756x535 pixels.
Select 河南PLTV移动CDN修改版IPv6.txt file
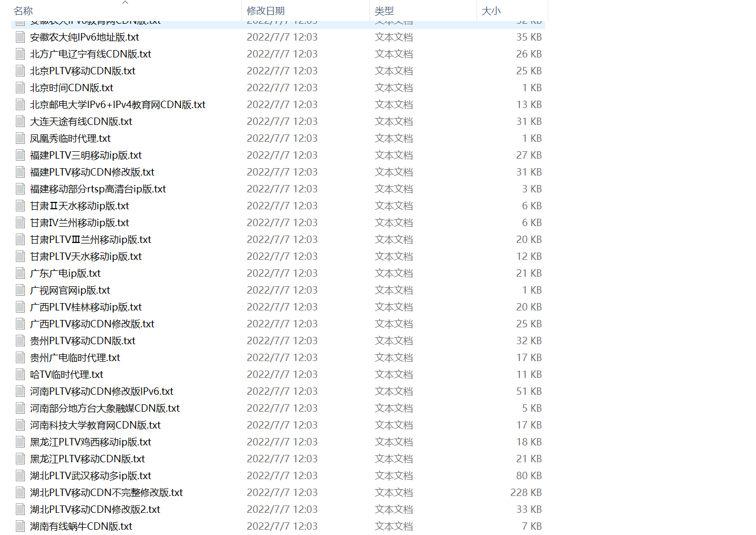pos(101,391)
